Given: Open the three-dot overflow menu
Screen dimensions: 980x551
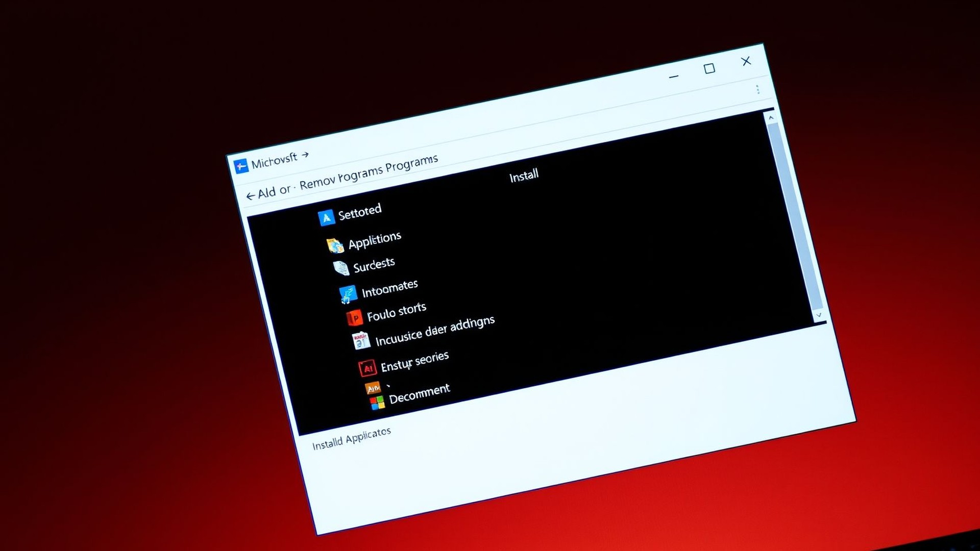Looking at the screenshot, I should coord(758,89).
